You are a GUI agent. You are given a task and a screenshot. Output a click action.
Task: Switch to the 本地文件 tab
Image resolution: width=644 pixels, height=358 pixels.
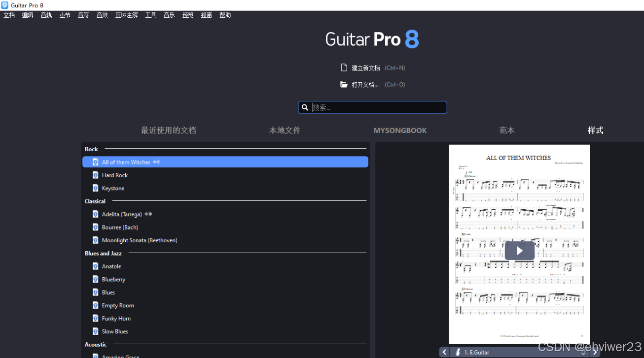[285, 130]
